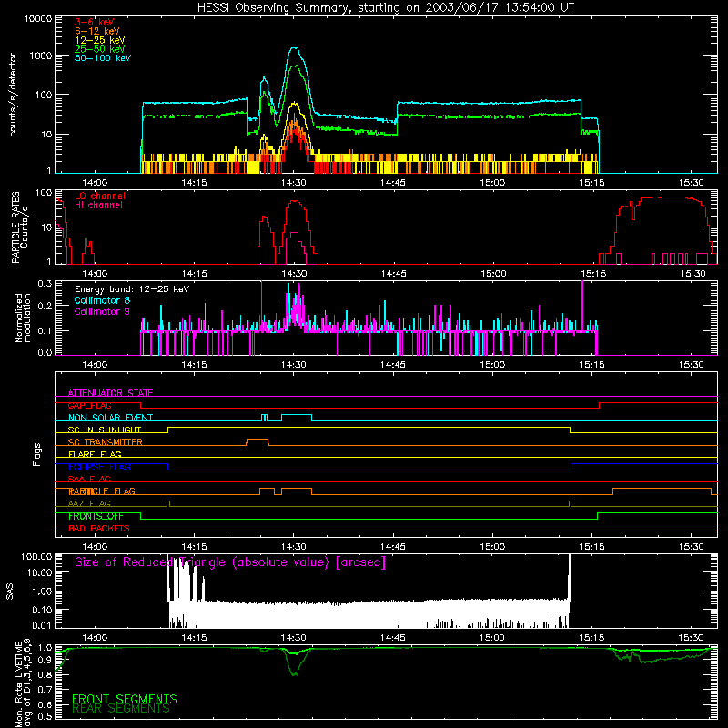Click the 1000 value on counts axis
The image size is (728, 728).
click(41, 56)
